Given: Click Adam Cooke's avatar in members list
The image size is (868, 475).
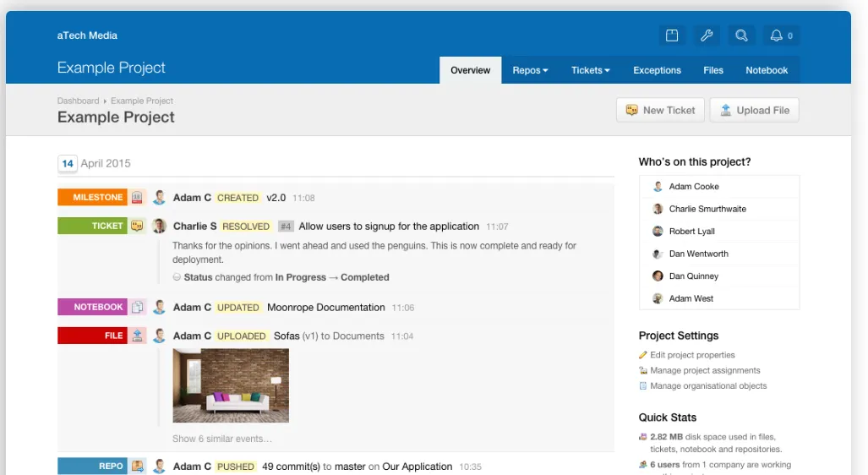Looking at the screenshot, I should pos(658,187).
